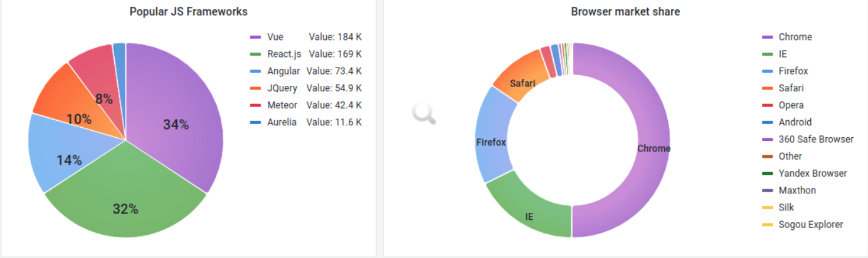
Task: Click the JQuery legend color swatch
Action: 255,88
